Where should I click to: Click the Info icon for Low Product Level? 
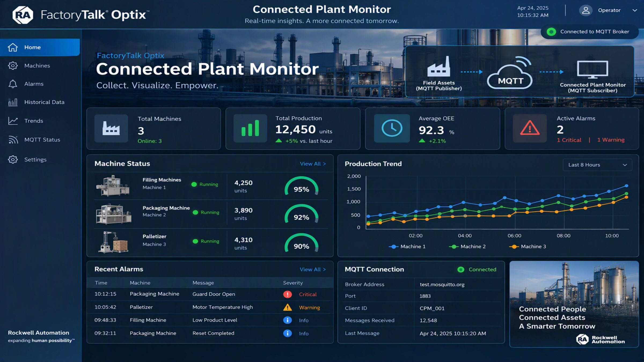point(287,320)
